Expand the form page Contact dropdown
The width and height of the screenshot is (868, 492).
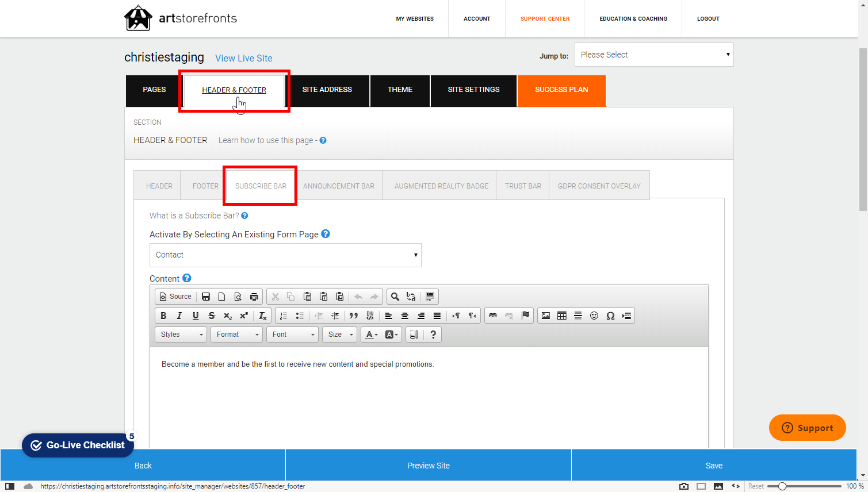pyautogui.click(x=285, y=255)
